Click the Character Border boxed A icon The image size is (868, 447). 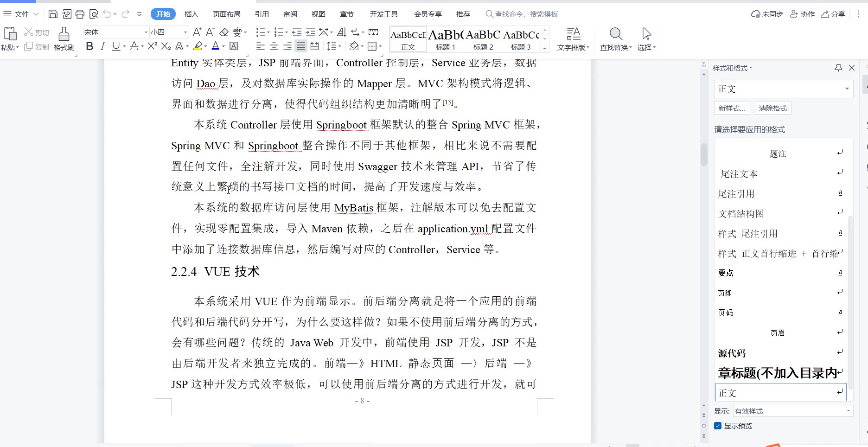[234, 46]
